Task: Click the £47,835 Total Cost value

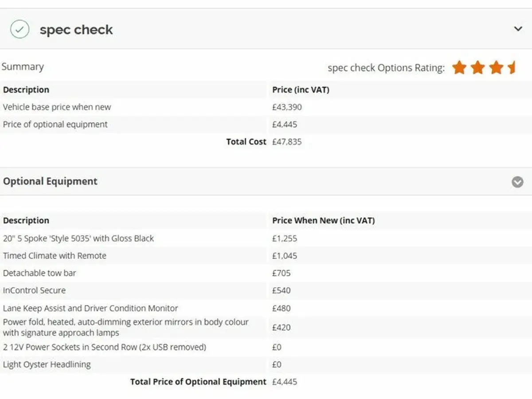Action: tap(287, 142)
